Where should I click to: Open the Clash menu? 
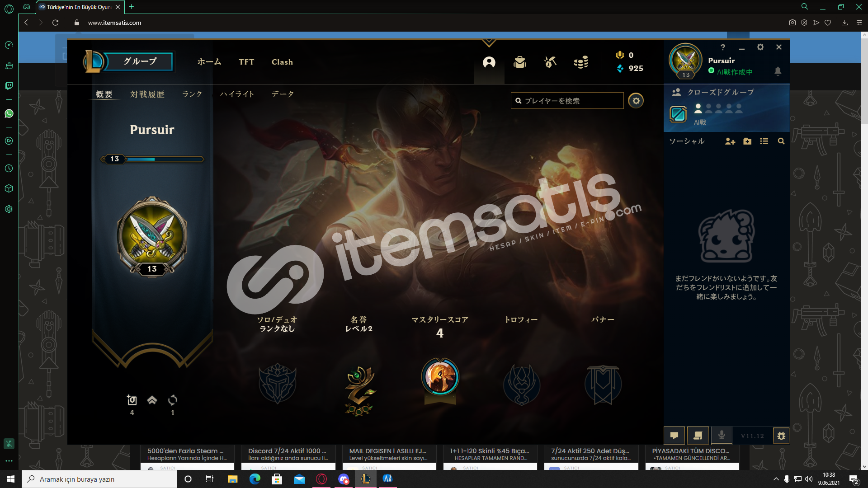(282, 62)
